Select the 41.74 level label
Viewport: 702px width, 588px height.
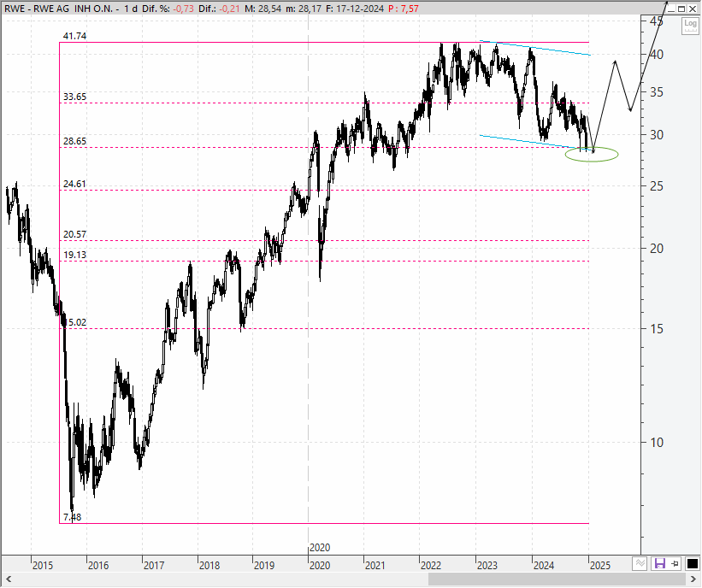click(x=74, y=36)
